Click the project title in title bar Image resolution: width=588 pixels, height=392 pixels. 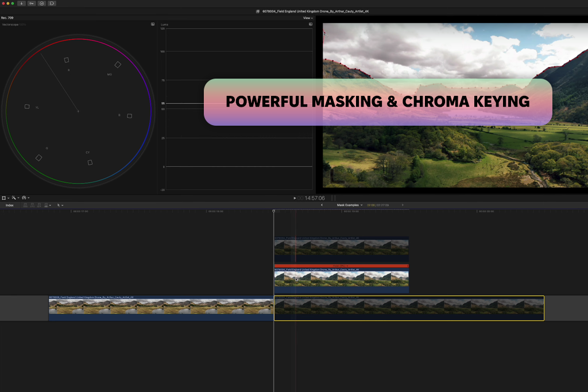[x=315, y=11]
